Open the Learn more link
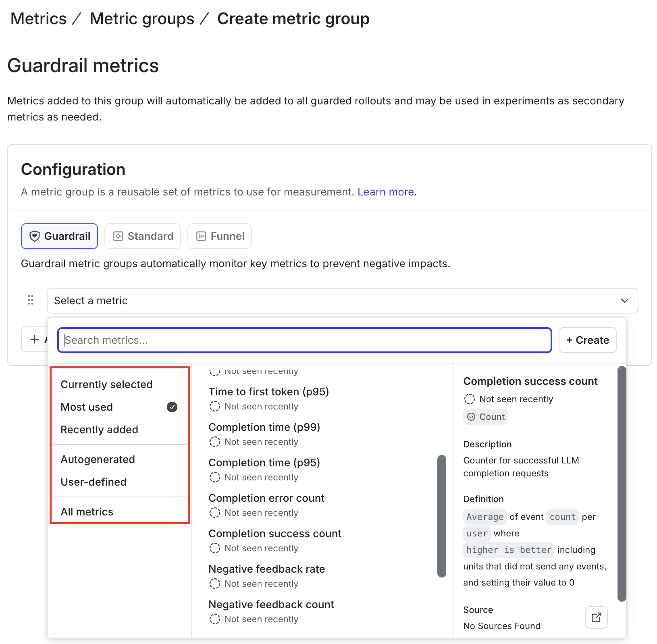The image size is (657, 644). pos(386,192)
